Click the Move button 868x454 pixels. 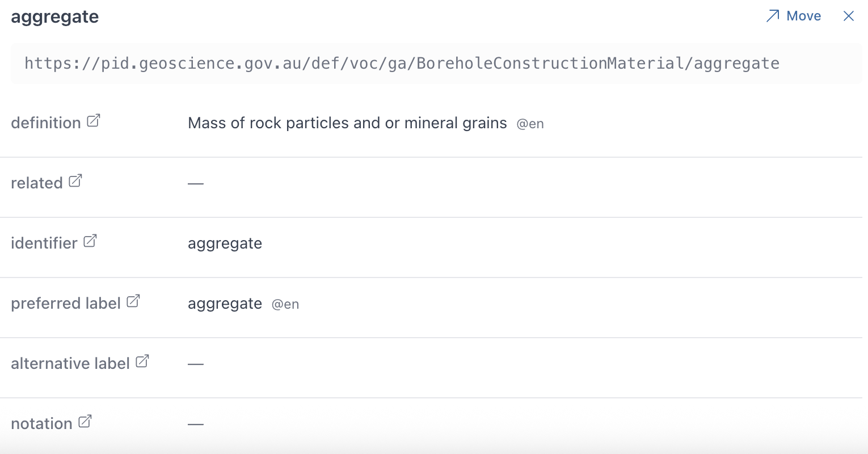pyautogui.click(x=794, y=16)
